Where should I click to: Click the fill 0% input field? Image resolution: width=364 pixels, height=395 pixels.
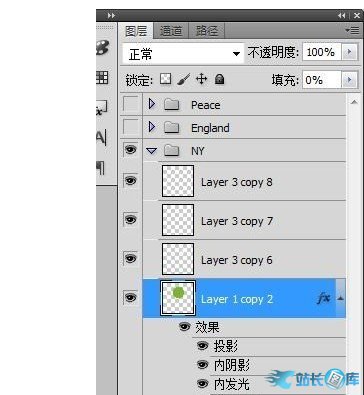321,80
